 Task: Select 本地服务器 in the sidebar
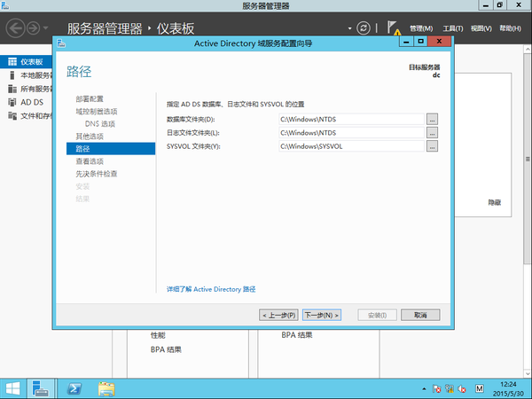[26, 75]
